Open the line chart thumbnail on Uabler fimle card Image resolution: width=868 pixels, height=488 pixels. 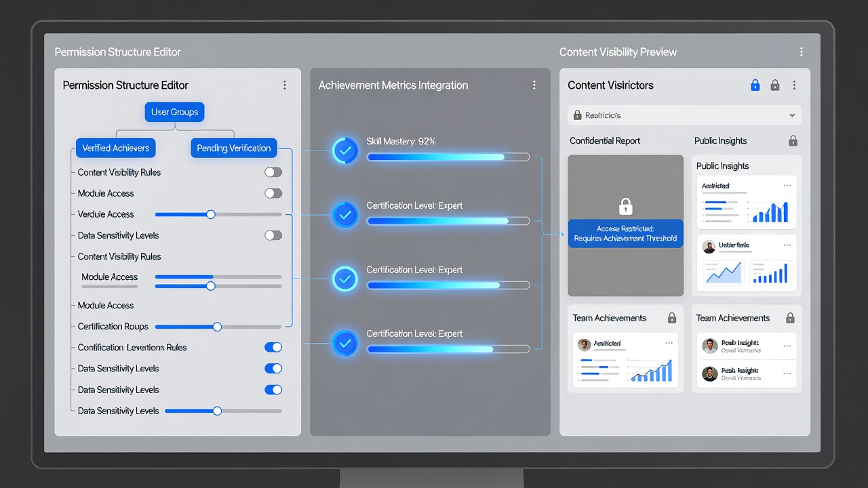point(723,272)
